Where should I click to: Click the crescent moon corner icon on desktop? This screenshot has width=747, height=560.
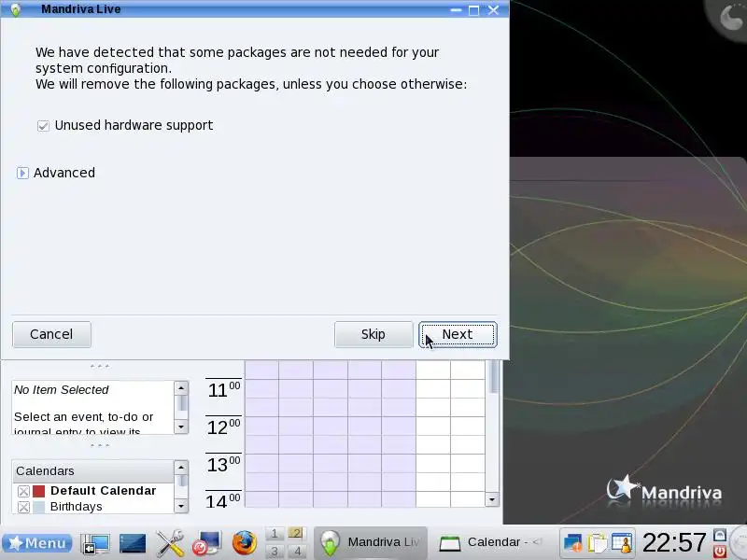tap(731, 18)
